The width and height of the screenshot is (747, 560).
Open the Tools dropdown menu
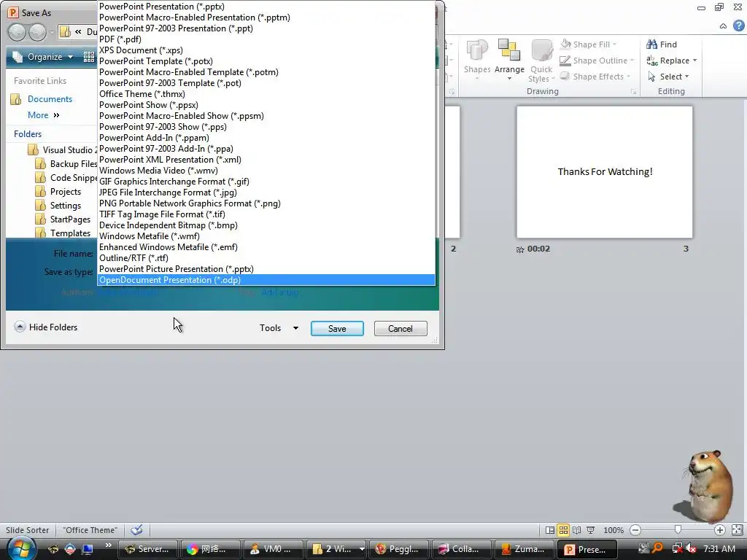coord(279,328)
